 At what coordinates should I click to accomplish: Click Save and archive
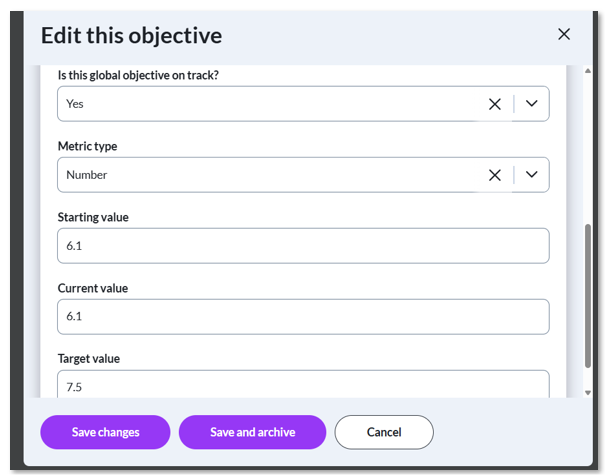pyautogui.click(x=252, y=432)
